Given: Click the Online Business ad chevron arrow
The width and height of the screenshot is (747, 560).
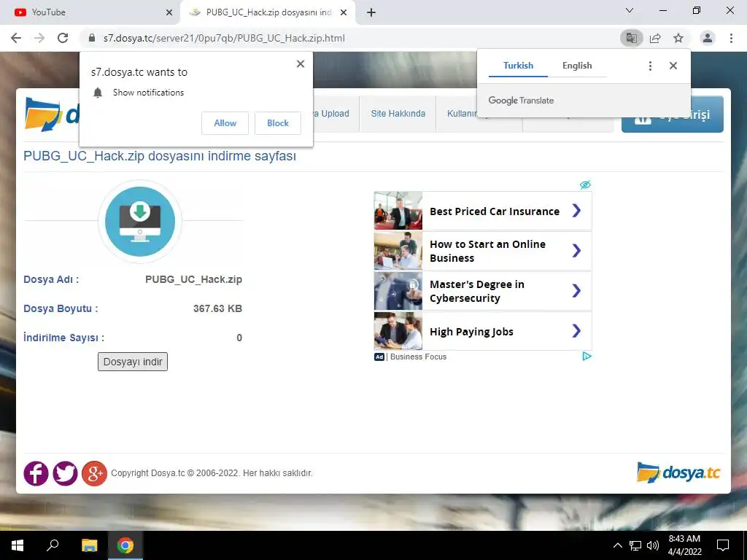Looking at the screenshot, I should point(576,251).
